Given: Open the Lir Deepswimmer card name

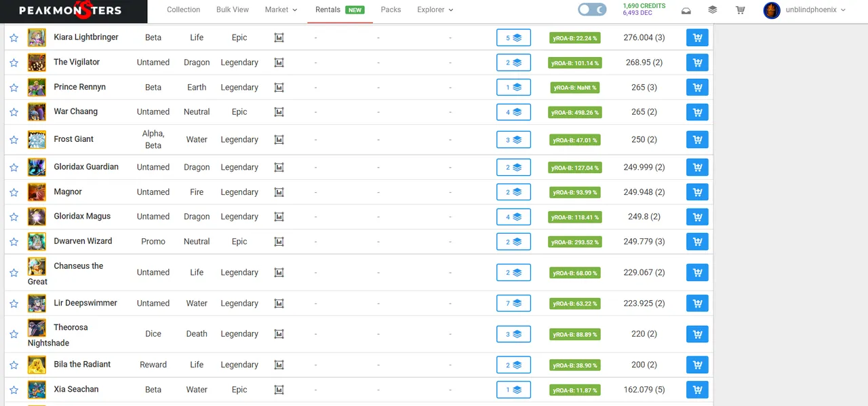Looking at the screenshot, I should click(x=85, y=303).
